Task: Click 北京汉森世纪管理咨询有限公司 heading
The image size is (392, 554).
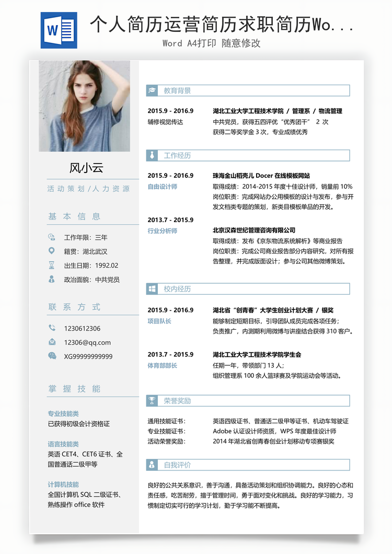Action: 254,230
